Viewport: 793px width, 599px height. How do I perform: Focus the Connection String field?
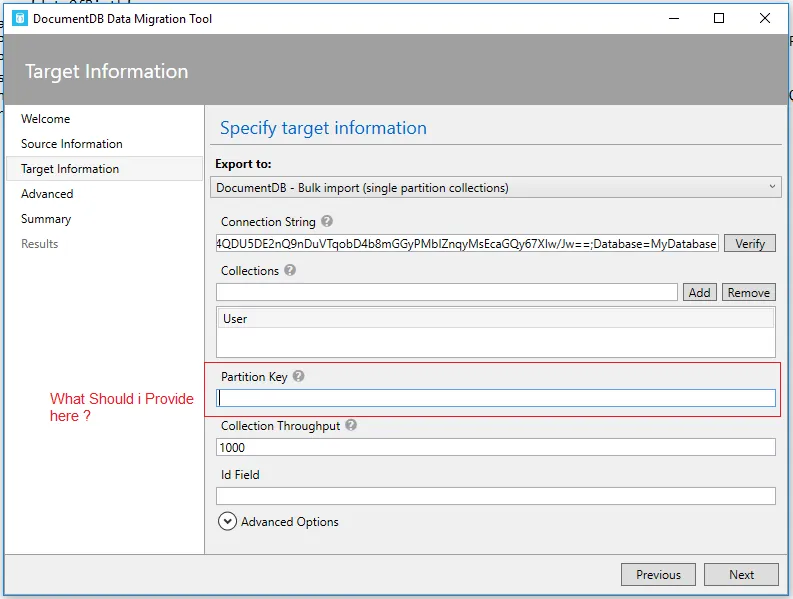467,243
